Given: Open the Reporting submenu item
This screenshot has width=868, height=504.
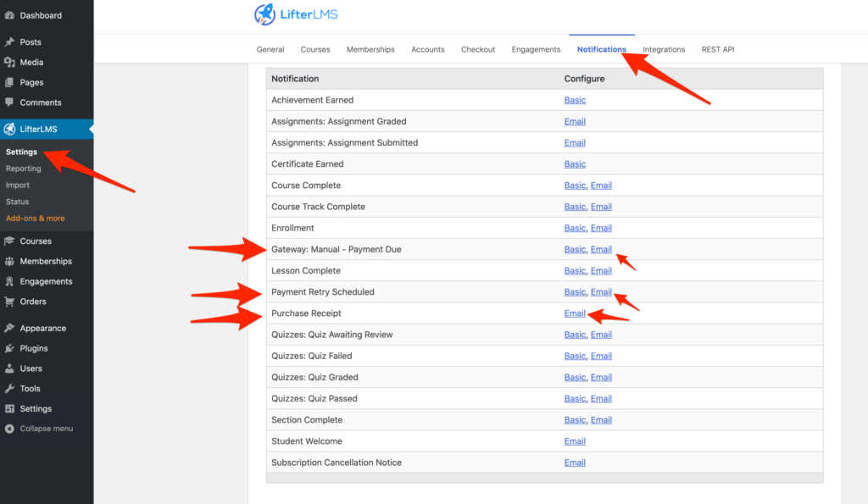Looking at the screenshot, I should (x=23, y=169).
